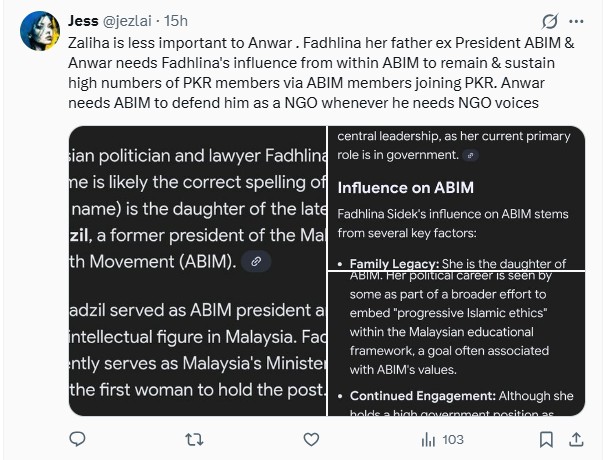Click the share post icon

click(x=578, y=439)
